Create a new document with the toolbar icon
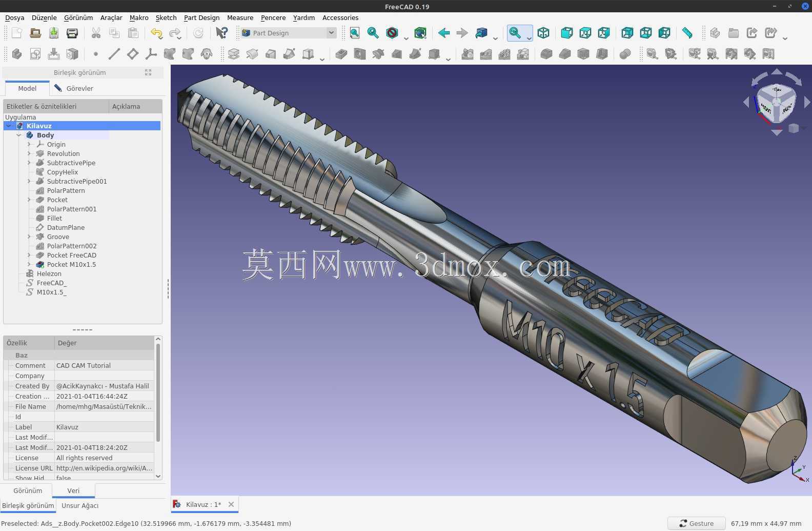 pos(17,33)
